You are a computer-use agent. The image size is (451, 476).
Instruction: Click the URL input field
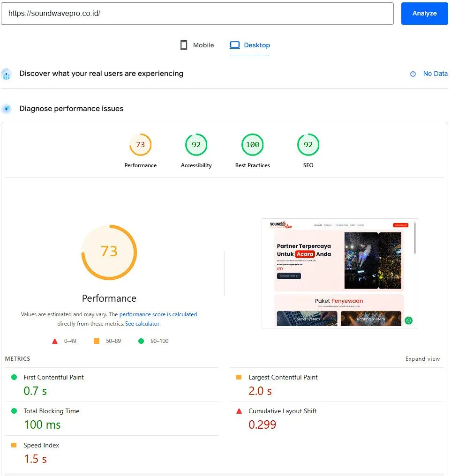[x=197, y=14]
